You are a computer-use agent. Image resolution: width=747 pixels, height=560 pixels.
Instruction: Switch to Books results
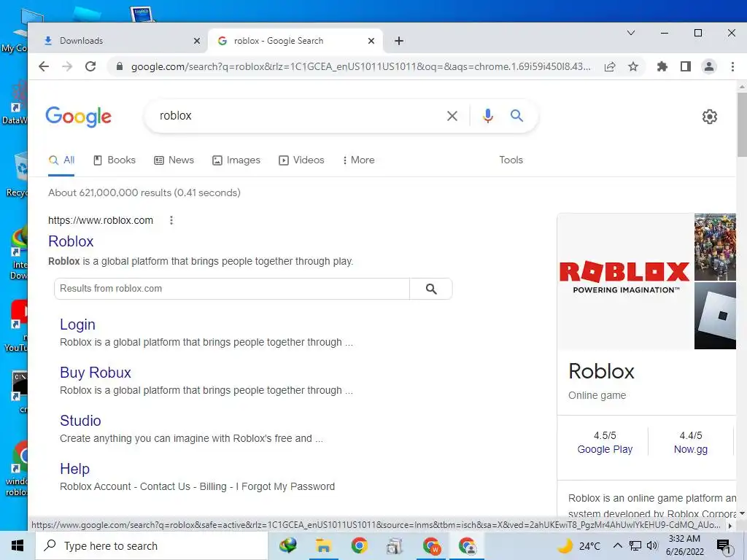click(115, 160)
